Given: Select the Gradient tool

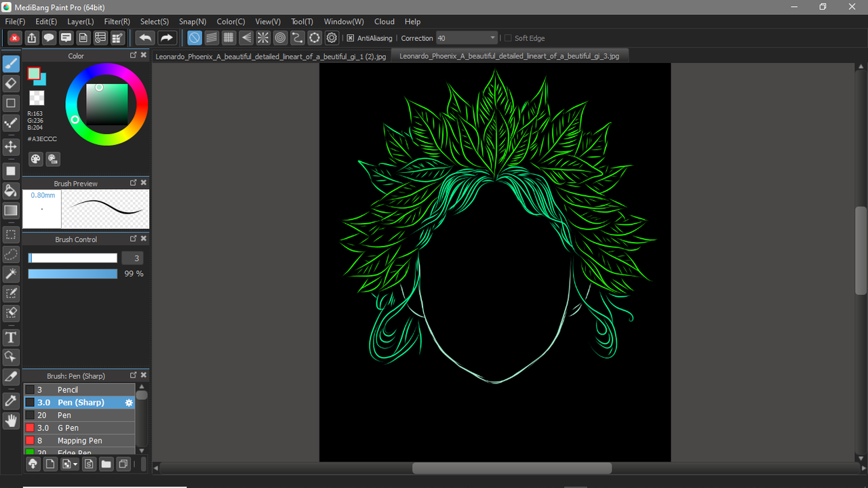Looking at the screenshot, I should (x=11, y=210).
